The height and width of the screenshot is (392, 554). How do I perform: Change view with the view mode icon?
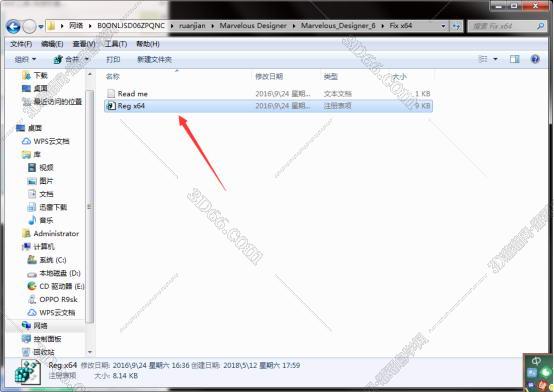[x=483, y=59]
